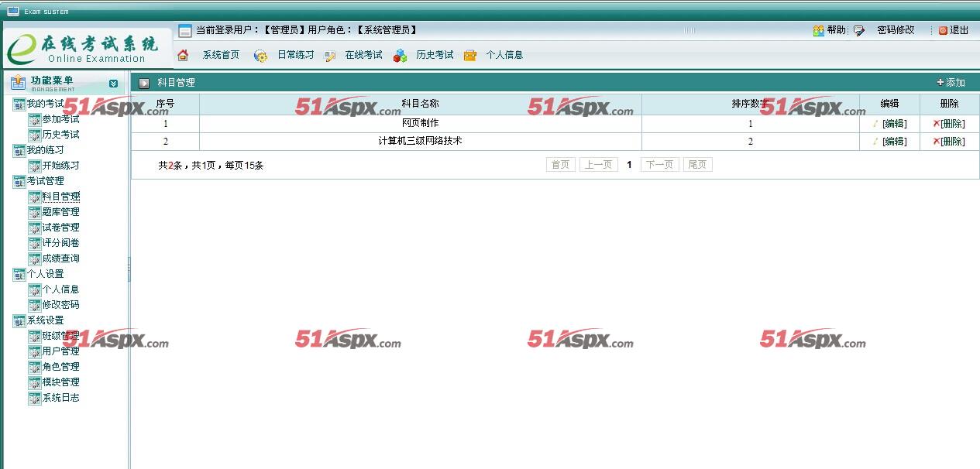Click the play arrow icon beside 科目管理 header
980x469 pixels.
click(x=144, y=83)
